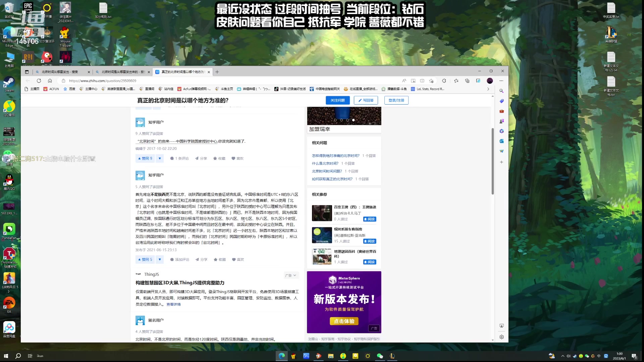Click the 关注问题 button on Zhihu

338,100
